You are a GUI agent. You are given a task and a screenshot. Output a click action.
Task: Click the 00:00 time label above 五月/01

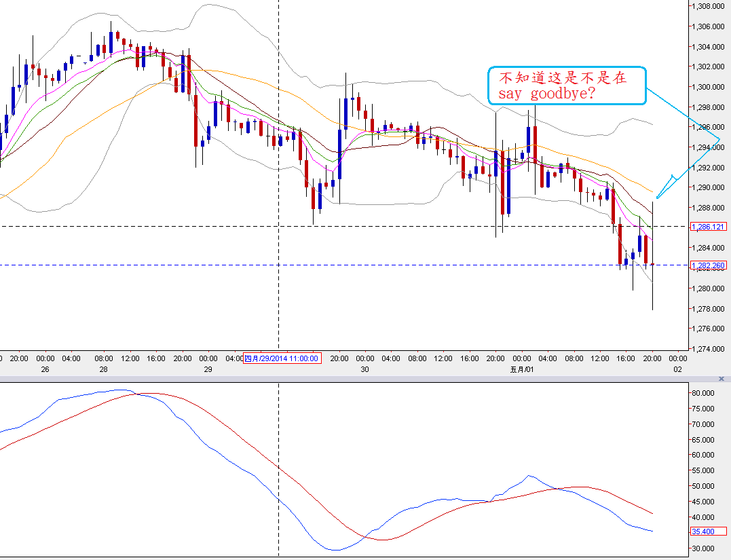tap(522, 358)
